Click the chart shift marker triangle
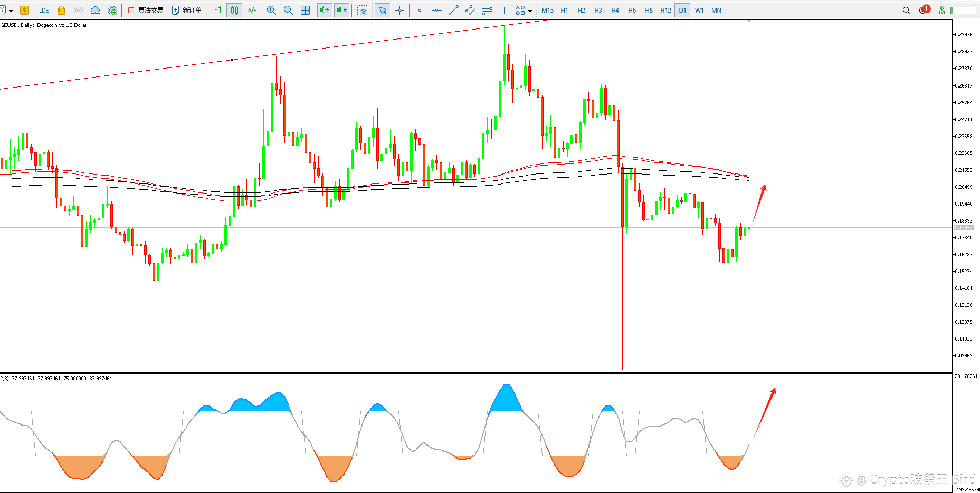 pyautogui.click(x=749, y=21)
